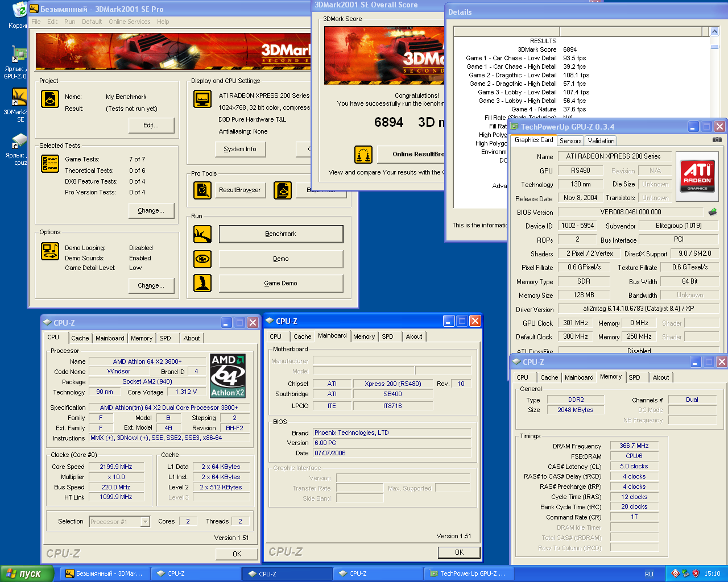Switch to the Validation tab in GPU-Z
Image resolution: width=728 pixels, height=582 pixels.
601,141
